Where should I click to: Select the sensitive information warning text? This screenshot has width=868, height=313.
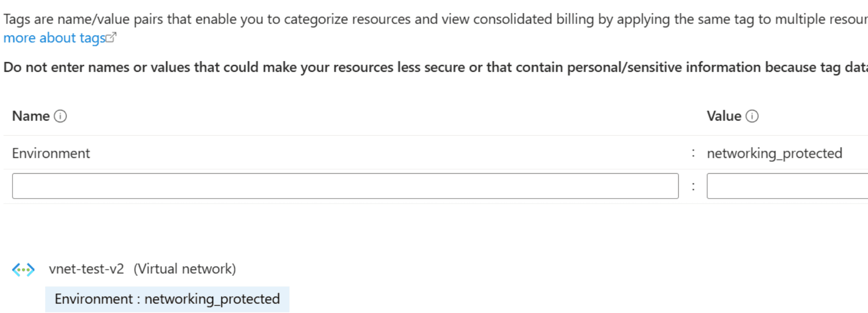335,67
